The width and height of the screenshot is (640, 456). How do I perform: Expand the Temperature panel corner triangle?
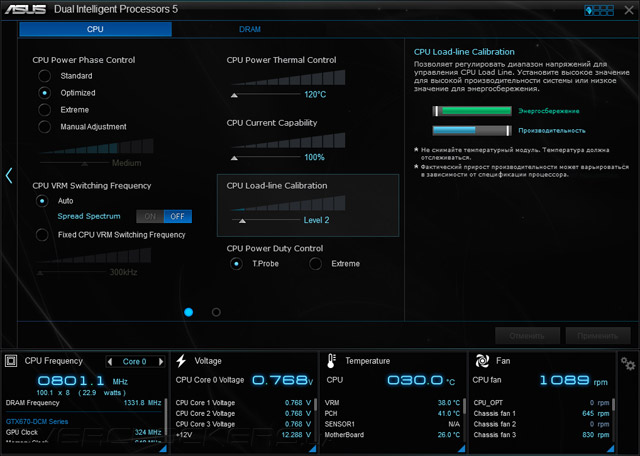[x=461, y=448]
